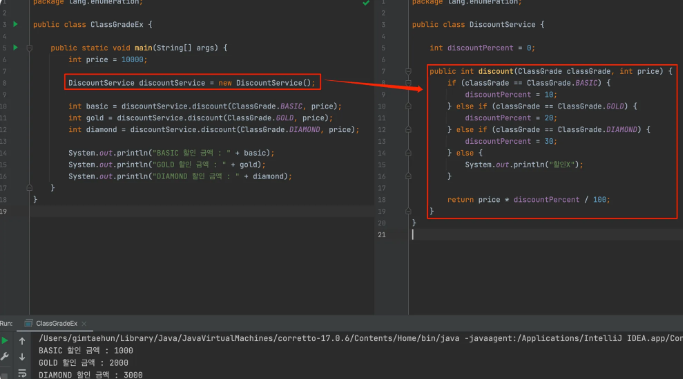Click 'public class DiscountService' declaration

tap(478, 25)
